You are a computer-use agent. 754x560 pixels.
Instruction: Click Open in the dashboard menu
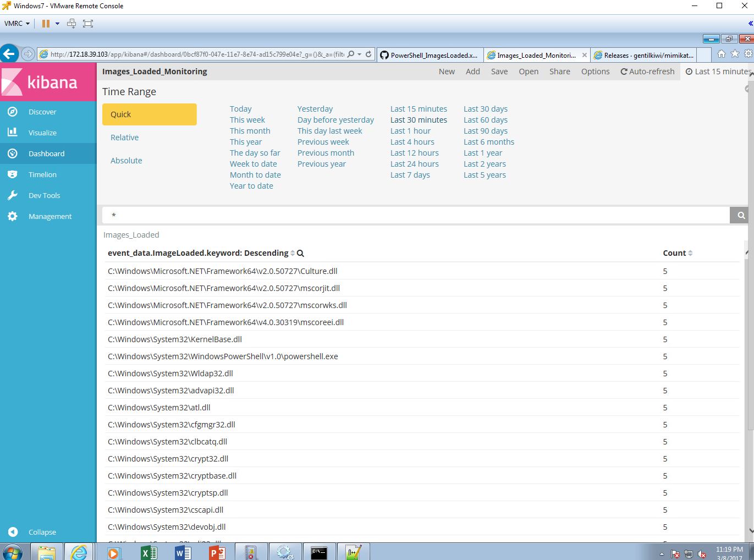(529, 72)
